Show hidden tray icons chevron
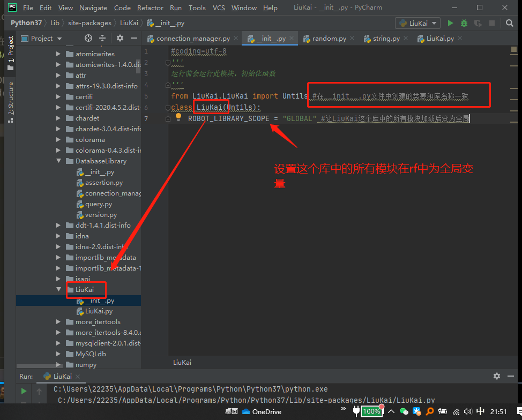Image resolution: width=522 pixels, height=420 pixels. click(391, 411)
